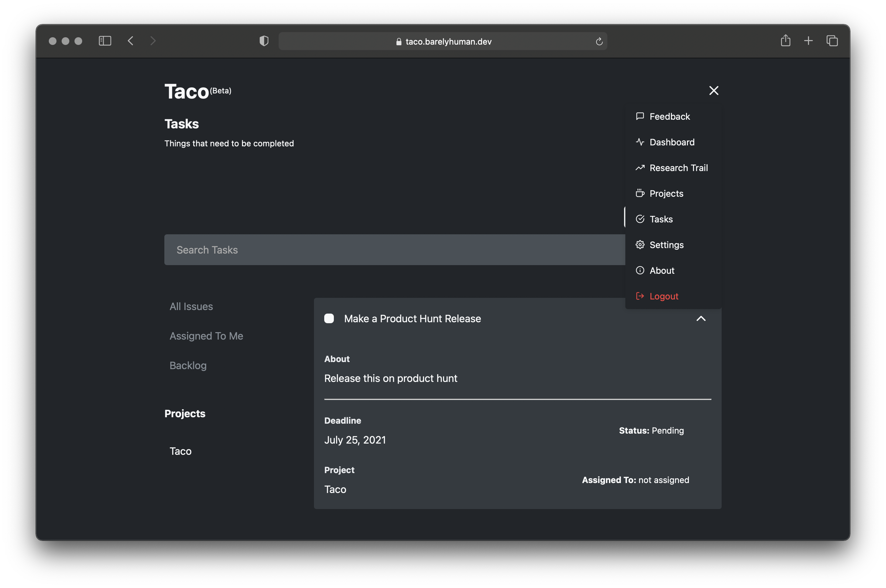
Task: Click the Assigned To Me filter
Action: (x=206, y=336)
